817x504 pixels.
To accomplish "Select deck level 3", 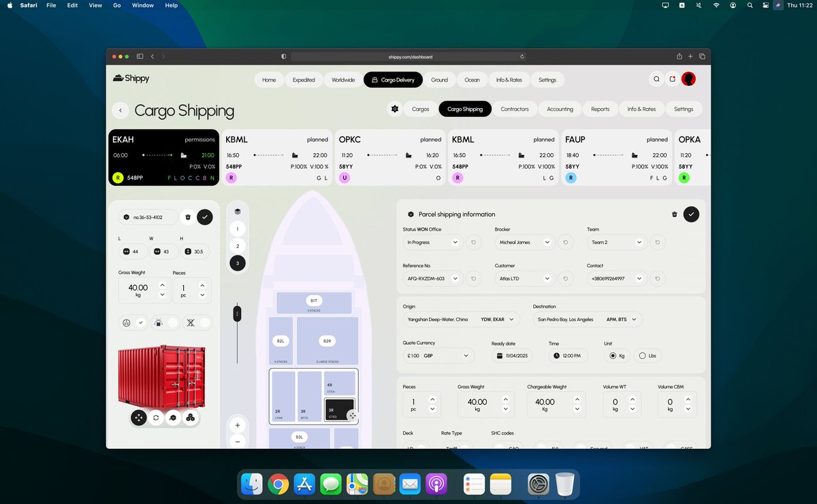I will pyautogui.click(x=237, y=263).
